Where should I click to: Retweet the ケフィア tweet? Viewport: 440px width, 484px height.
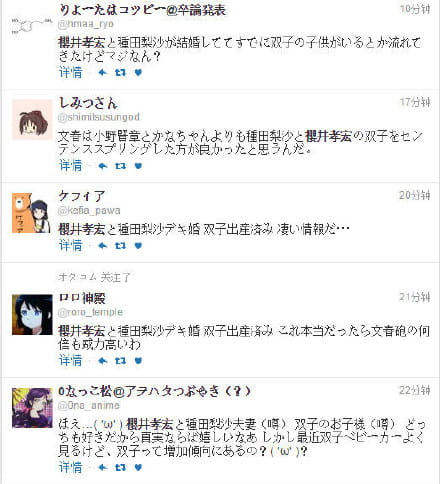pyautogui.click(x=120, y=246)
